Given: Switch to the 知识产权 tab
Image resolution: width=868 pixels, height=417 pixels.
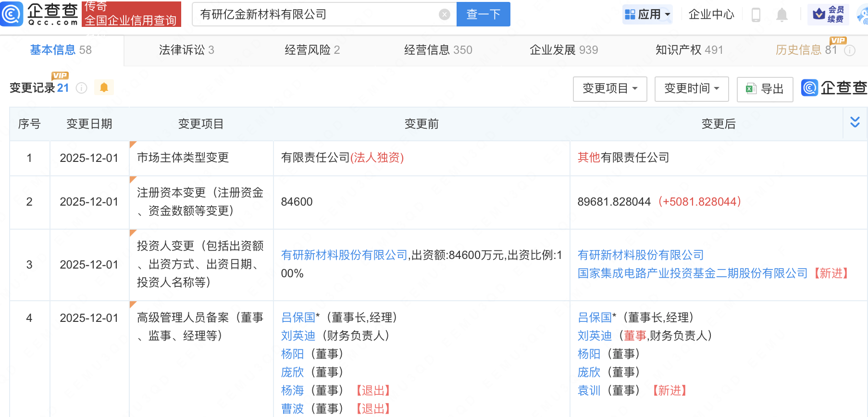Looking at the screenshot, I should [x=689, y=50].
